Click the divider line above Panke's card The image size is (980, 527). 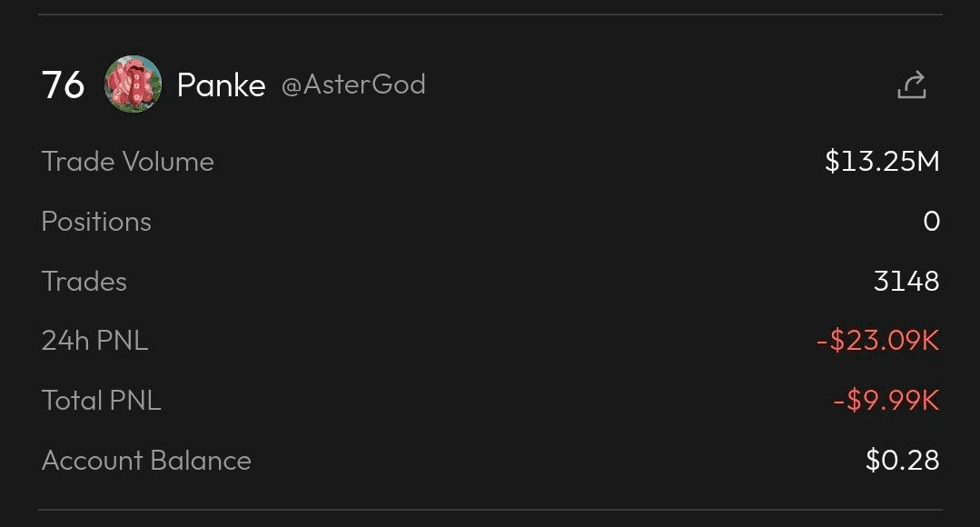(x=490, y=15)
